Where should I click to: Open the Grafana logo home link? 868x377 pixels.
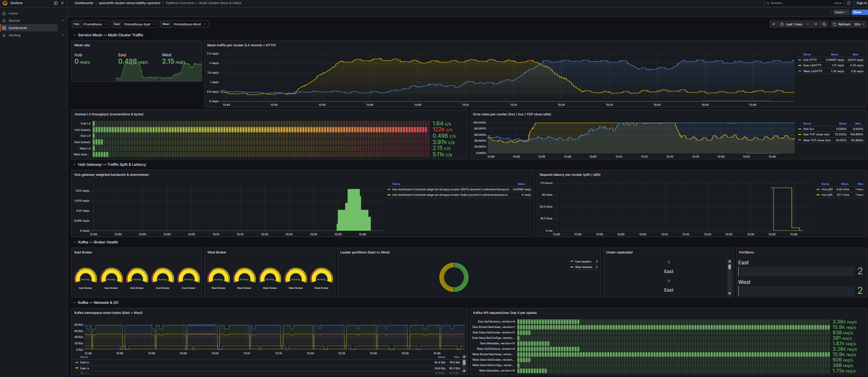(x=5, y=3)
